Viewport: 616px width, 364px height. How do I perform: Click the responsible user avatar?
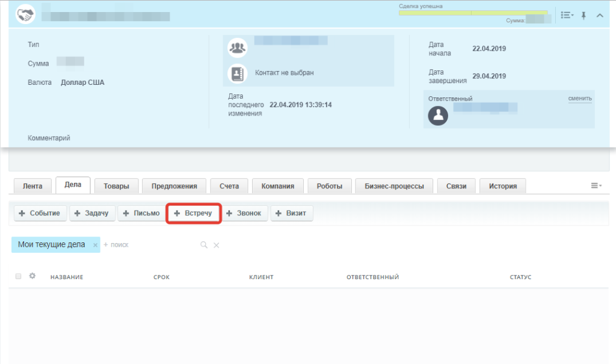(438, 116)
